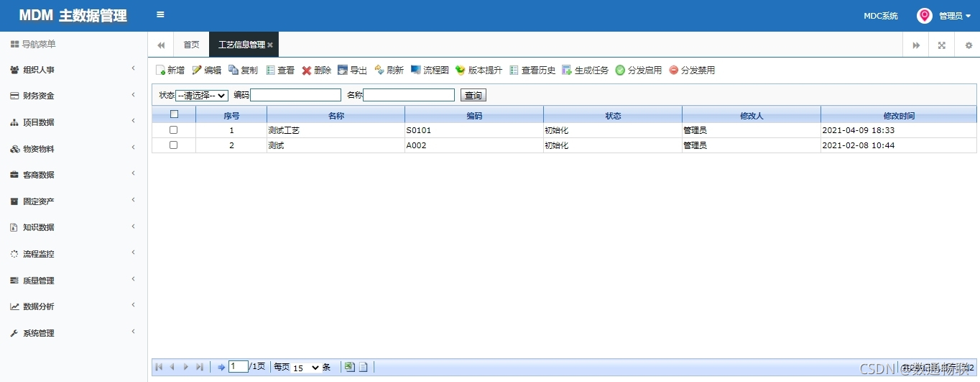The image size is (980, 382).
Task: Expand the 项目数据 sidebar menu
Action: [73, 122]
